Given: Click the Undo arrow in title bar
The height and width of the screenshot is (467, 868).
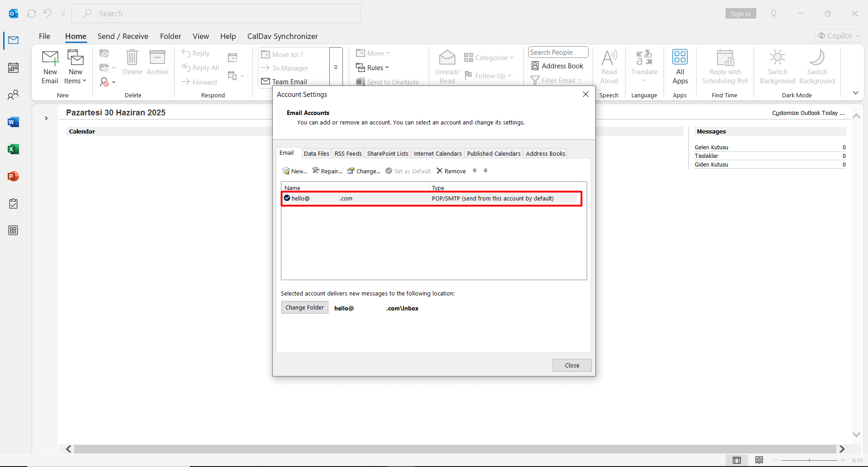Looking at the screenshot, I should pyautogui.click(x=47, y=14).
